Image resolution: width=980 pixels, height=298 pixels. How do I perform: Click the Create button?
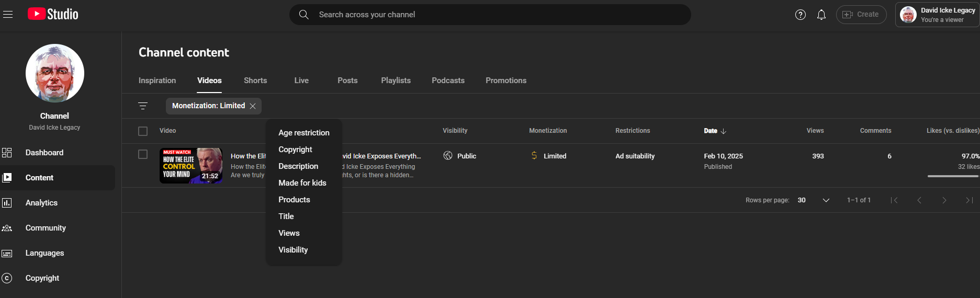coord(861,15)
